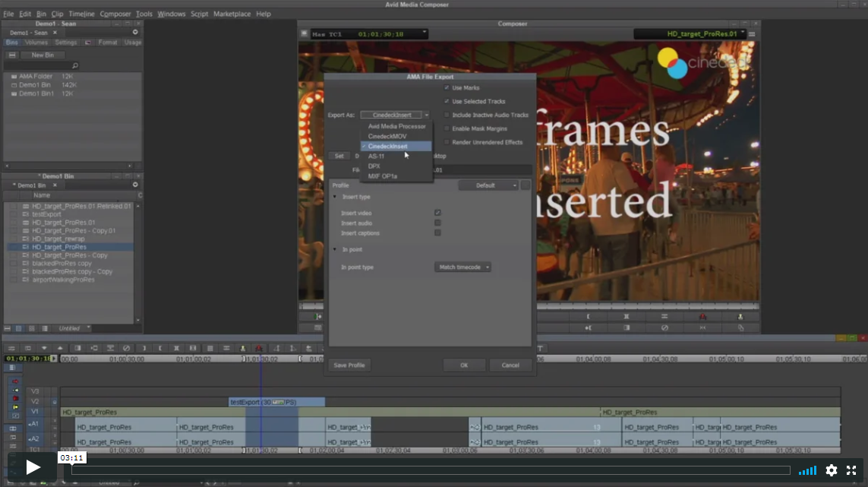The width and height of the screenshot is (868, 487).
Task: Switch Demo1 Bin to script view icon
Action: coord(45,328)
